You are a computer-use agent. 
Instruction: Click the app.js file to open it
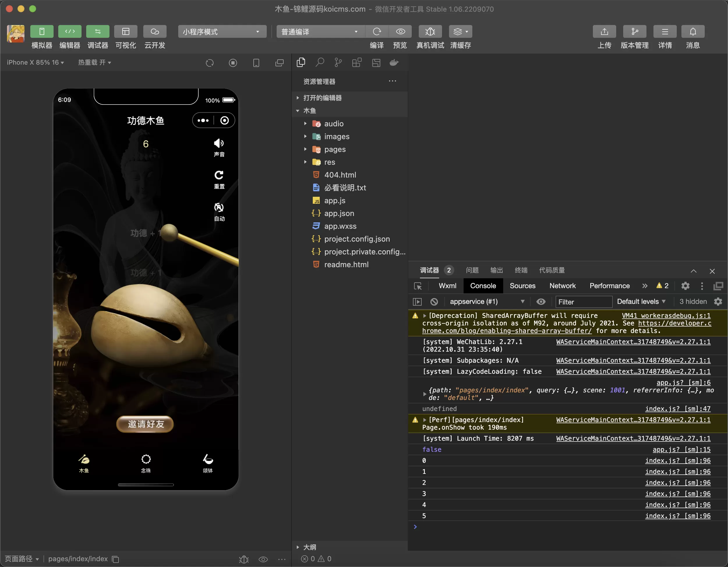335,200
